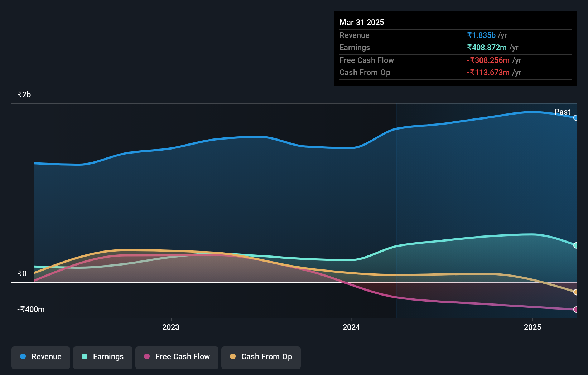588x375 pixels.
Task: Open details from the Mar 31 2025 tooltip header
Action: click(362, 22)
